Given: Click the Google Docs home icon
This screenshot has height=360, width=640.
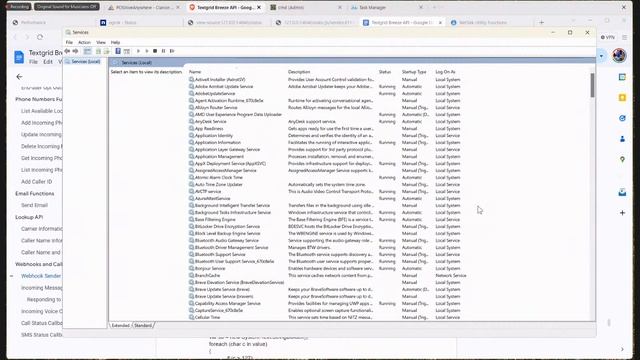Looking at the screenshot, I should point(19,57).
